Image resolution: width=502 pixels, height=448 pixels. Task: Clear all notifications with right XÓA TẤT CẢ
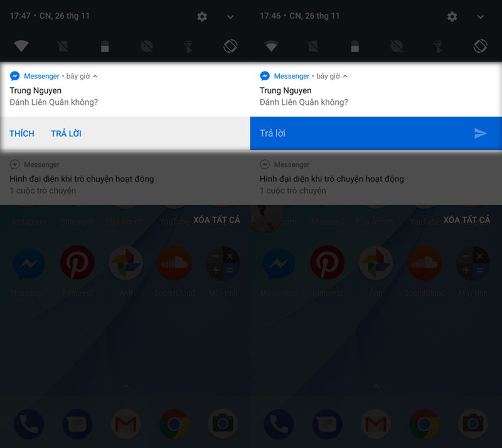point(467,220)
